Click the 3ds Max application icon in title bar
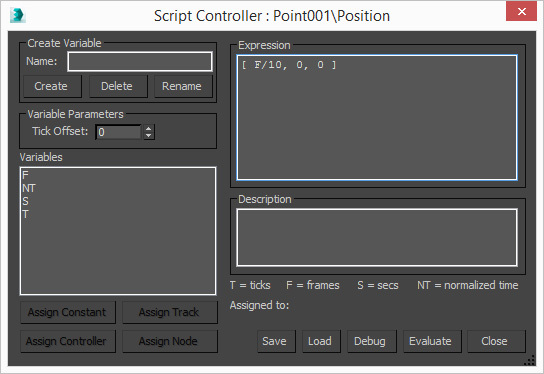The height and width of the screenshot is (374, 544). pos(18,16)
